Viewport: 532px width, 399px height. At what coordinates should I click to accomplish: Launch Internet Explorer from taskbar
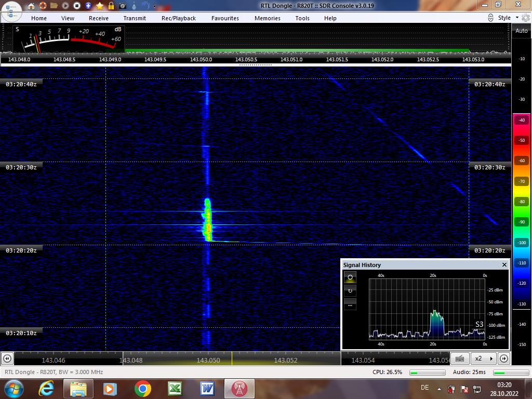pyautogui.click(x=46, y=389)
